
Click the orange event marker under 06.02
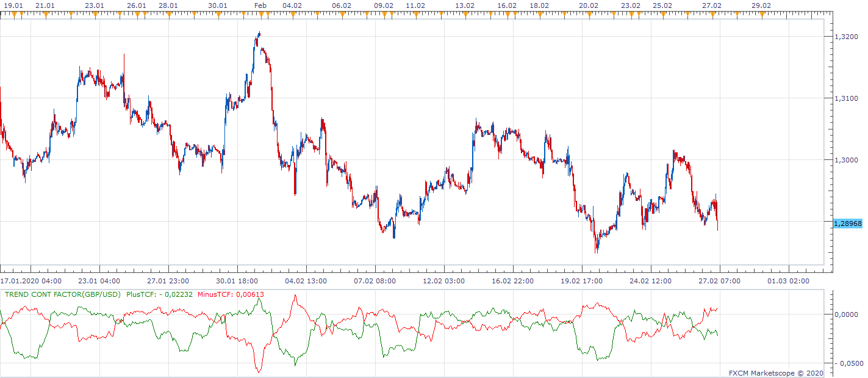(x=342, y=15)
